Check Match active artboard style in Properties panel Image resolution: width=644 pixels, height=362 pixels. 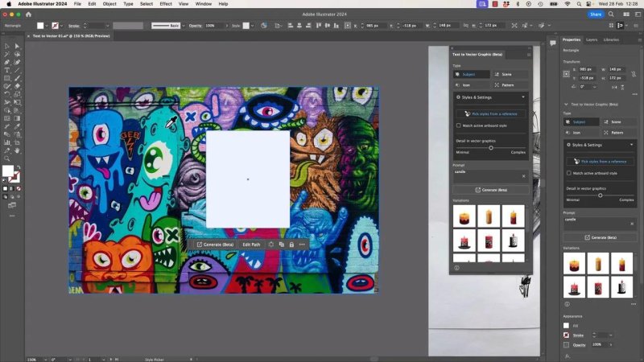(x=569, y=173)
